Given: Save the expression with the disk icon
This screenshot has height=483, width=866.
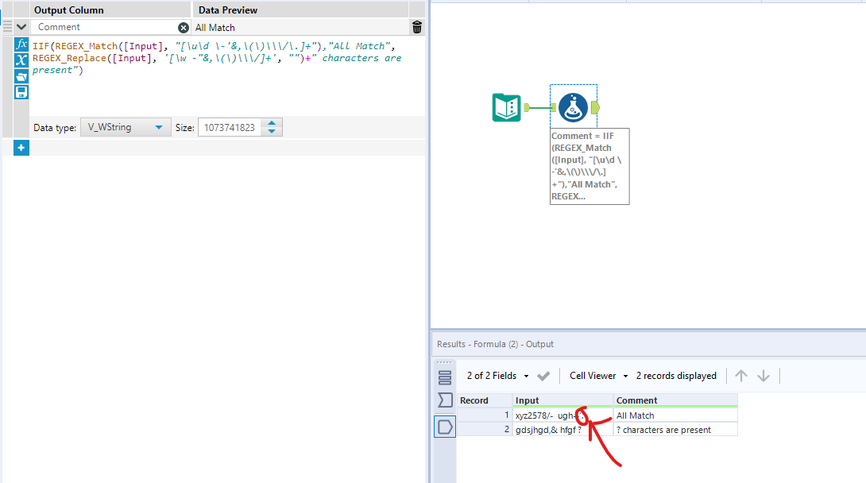Looking at the screenshot, I should click(x=22, y=92).
